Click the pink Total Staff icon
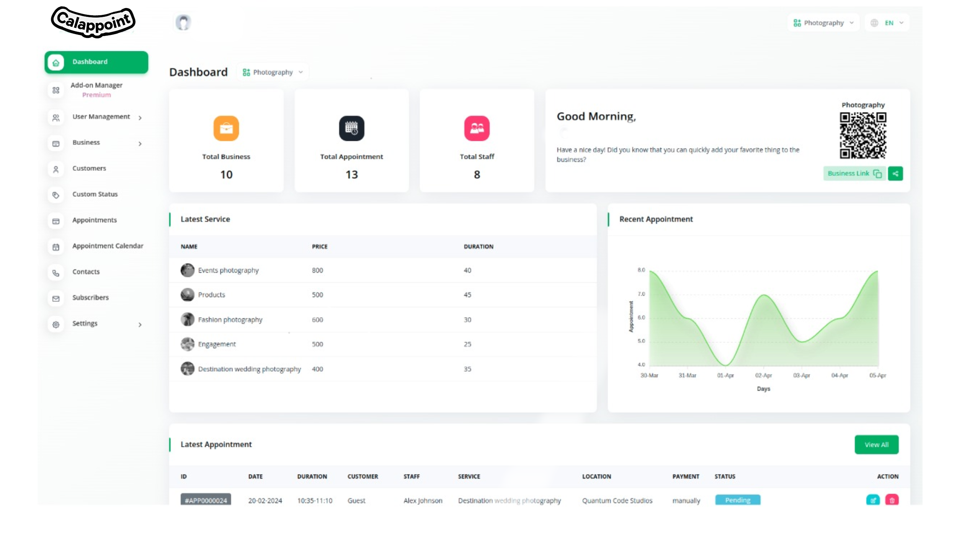Image resolution: width=980 pixels, height=551 pixels. click(x=477, y=128)
